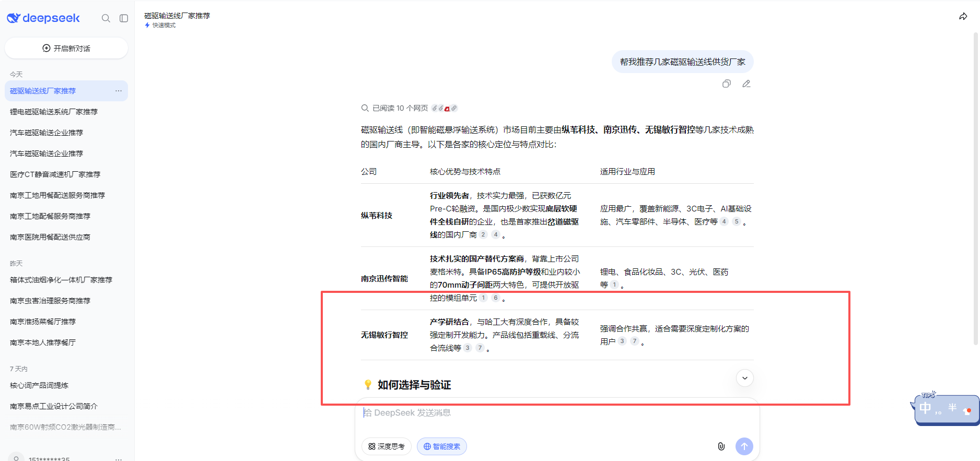Open the 核心词产品词提炼 chat
The height and width of the screenshot is (461, 980).
click(x=66, y=385)
